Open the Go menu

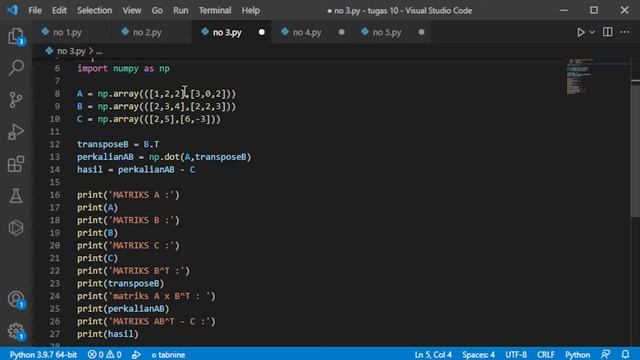point(157,11)
